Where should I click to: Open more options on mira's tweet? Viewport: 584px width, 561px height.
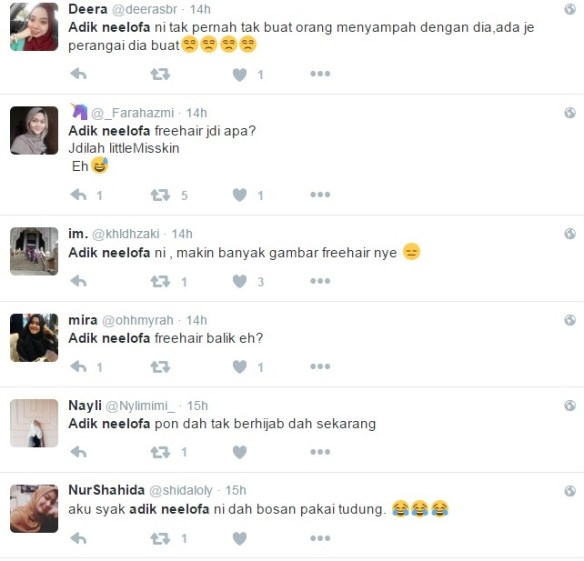(x=320, y=367)
